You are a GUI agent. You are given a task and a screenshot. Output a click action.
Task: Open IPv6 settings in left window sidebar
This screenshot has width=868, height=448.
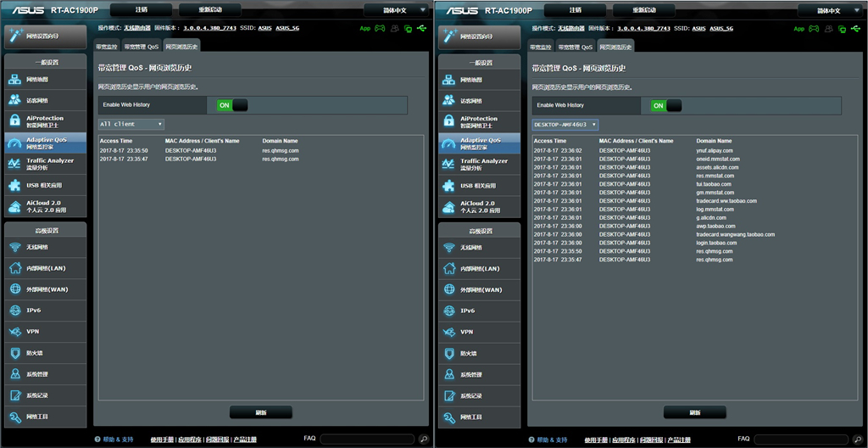click(46, 311)
